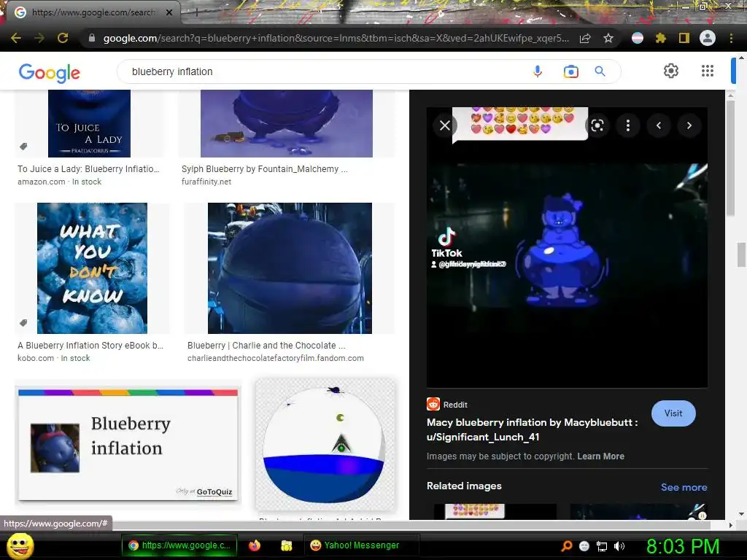Viewport: 747px width, 560px height.
Task: Open the preview panel three-dot options
Action: point(628,125)
